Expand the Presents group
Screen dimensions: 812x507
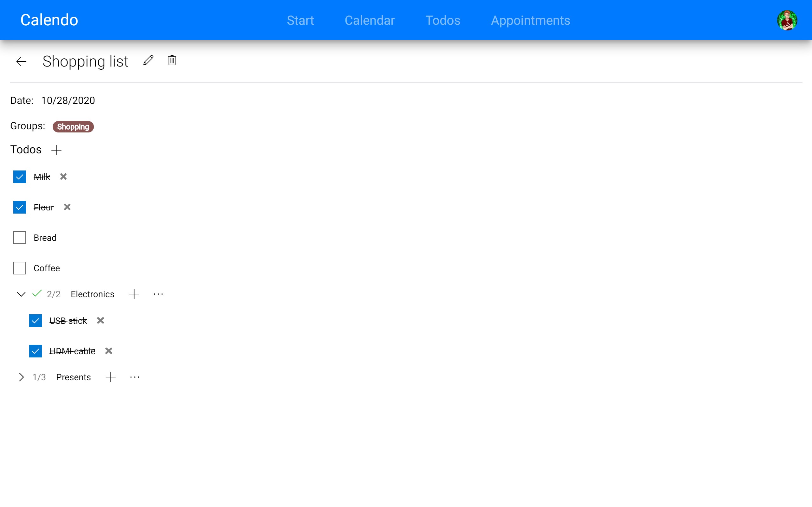coord(21,377)
